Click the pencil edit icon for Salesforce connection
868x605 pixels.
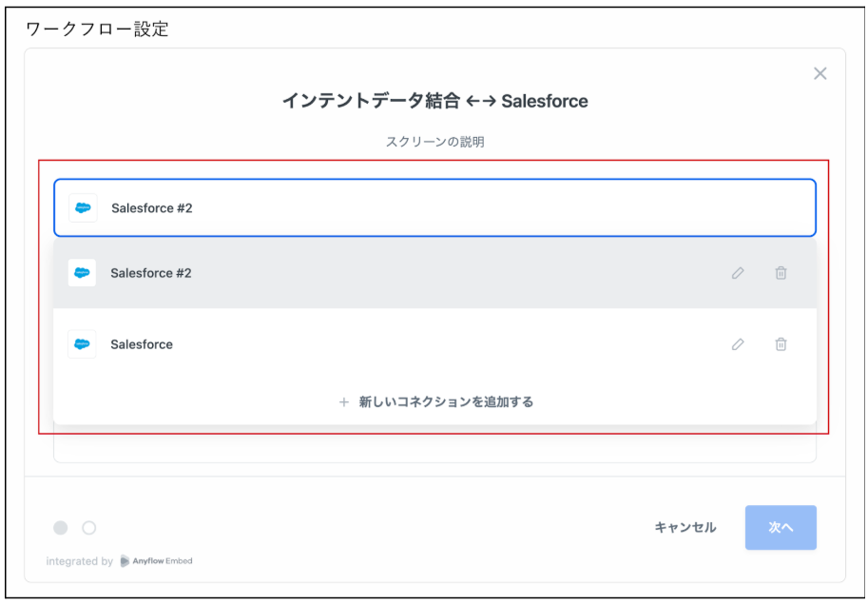(739, 344)
